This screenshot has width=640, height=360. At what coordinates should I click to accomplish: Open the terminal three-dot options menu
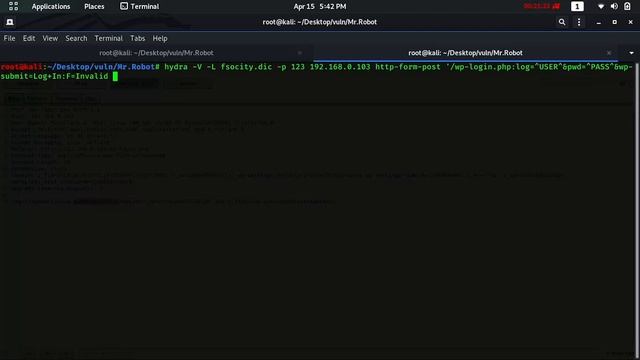[x=579, y=22]
